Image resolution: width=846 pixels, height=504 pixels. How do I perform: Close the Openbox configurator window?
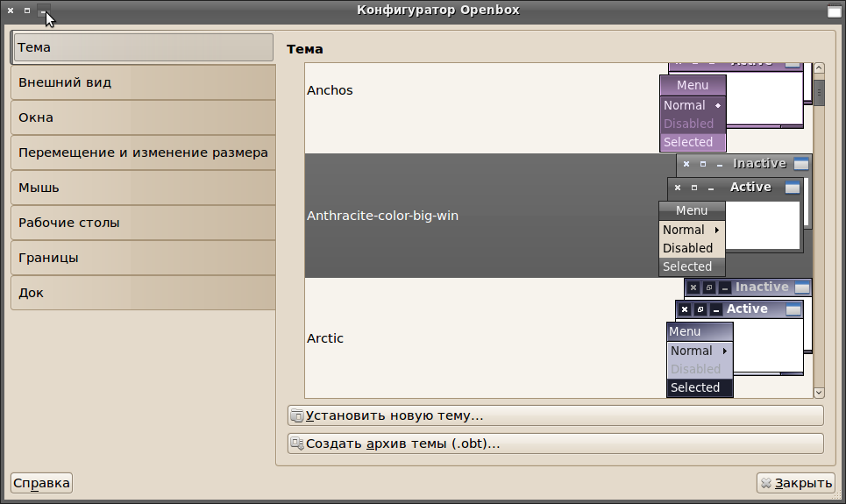pyautogui.click(x=11, y=11)
